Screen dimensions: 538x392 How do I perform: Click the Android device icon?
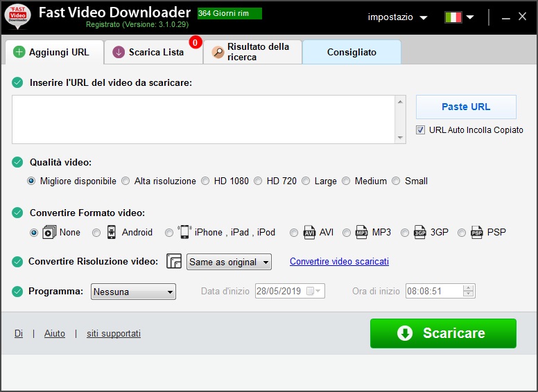point(112,232)
